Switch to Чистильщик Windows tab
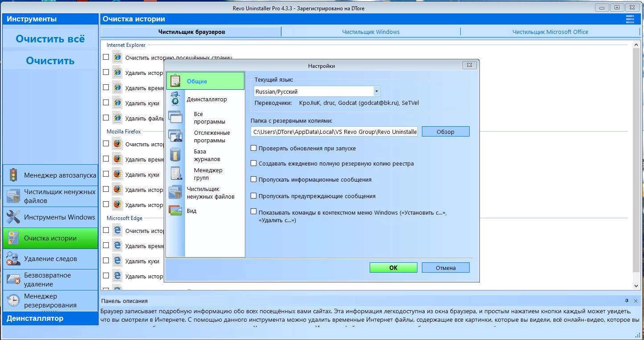This screenshot has height=340, width=644. click(371, 32)
